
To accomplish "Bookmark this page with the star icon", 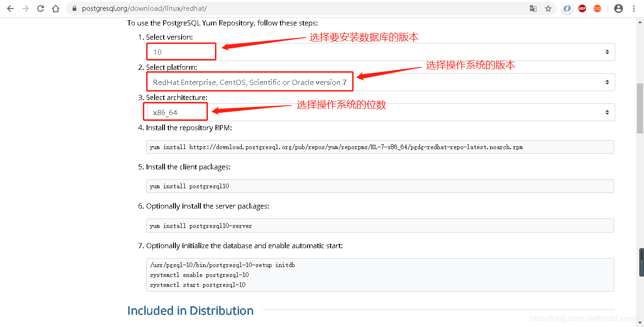I will click(x=548, y=8).
